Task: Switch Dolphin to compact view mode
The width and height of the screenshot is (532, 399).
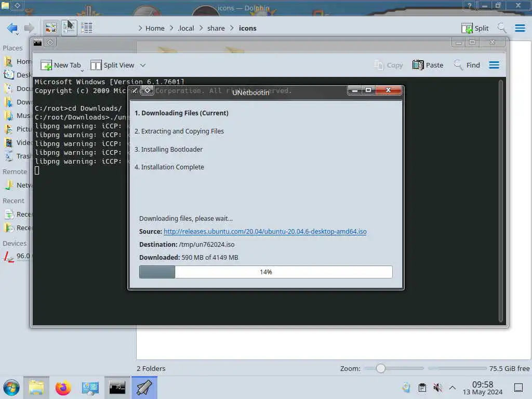Action: [69, 28]
